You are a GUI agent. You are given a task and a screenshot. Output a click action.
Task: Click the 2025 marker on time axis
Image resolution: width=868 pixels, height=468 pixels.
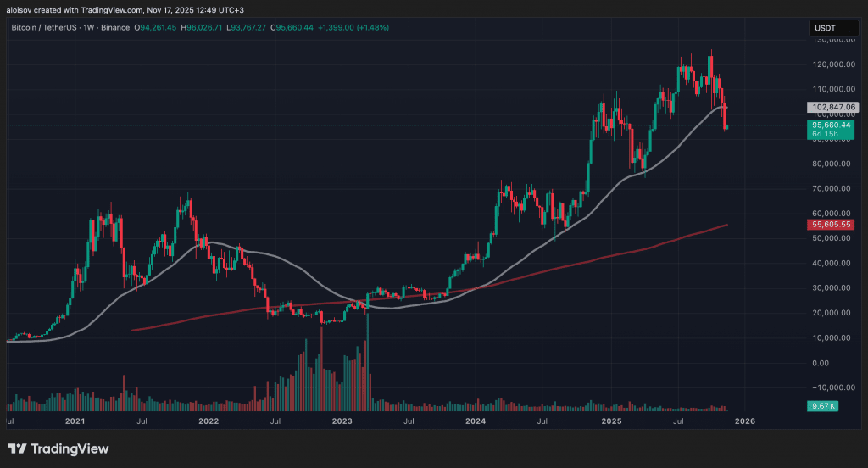611,421
